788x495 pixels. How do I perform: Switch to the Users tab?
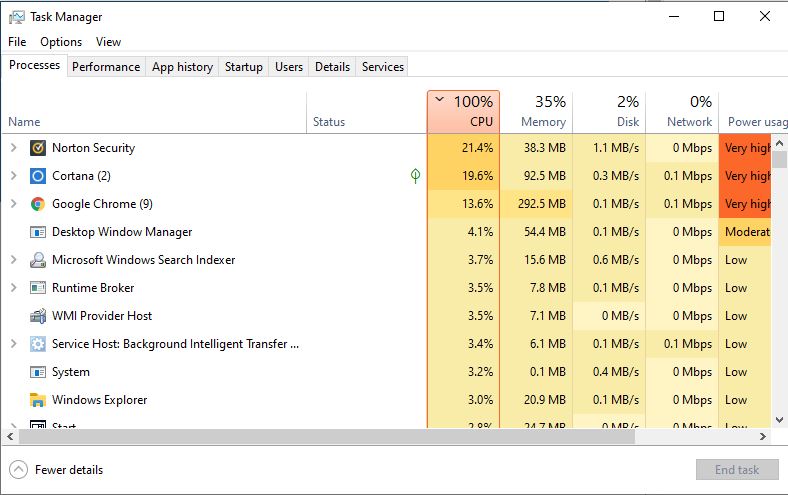coord(289,67)
